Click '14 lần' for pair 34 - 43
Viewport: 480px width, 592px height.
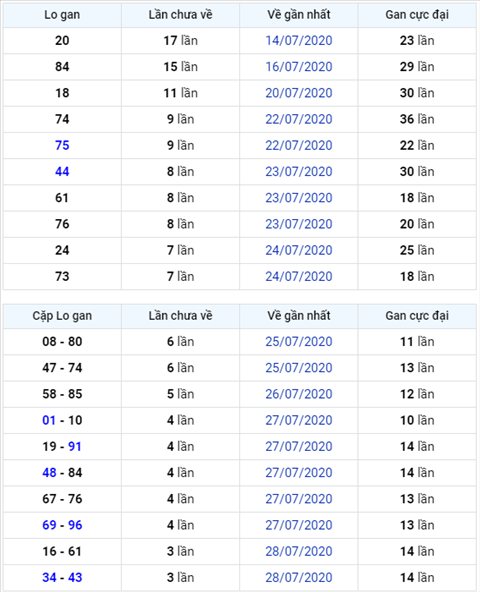417,577
